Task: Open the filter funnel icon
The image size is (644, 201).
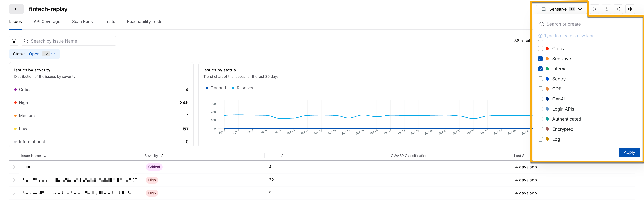Action: 14,41
